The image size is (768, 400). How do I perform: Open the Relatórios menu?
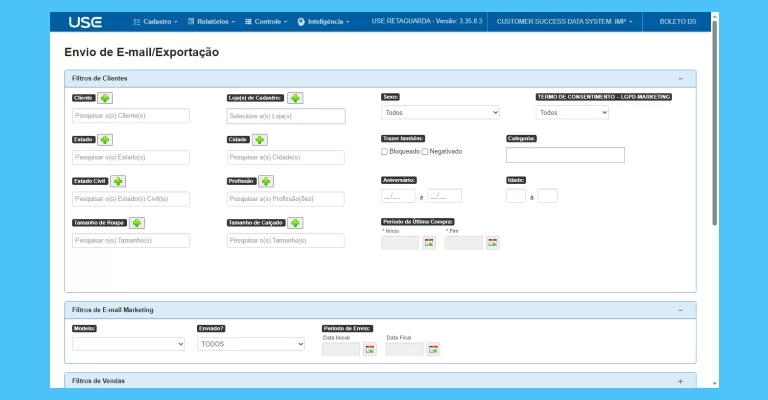(211, 21)
